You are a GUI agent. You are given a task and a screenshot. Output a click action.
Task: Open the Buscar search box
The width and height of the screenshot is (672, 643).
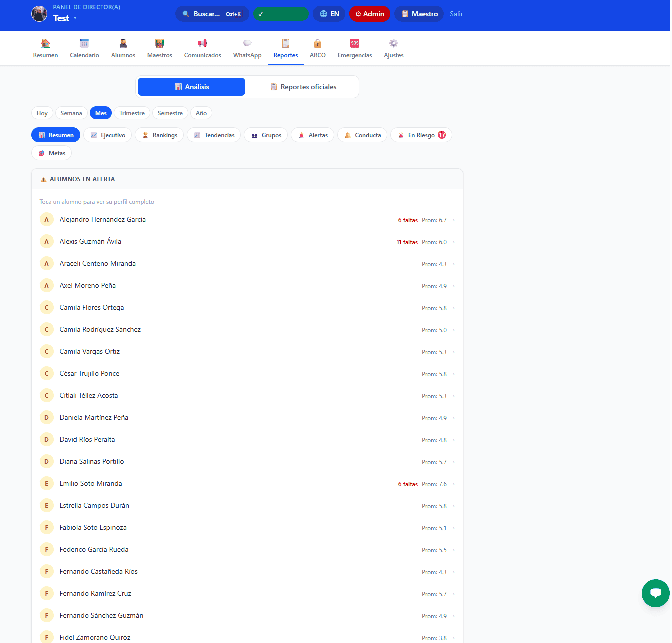pos(212,14)
